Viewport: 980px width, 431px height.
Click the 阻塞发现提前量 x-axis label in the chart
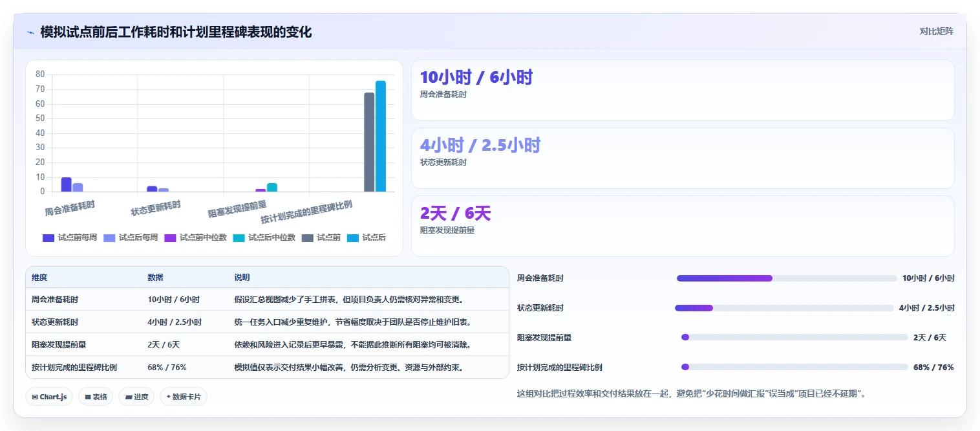(x=237, y=210)
